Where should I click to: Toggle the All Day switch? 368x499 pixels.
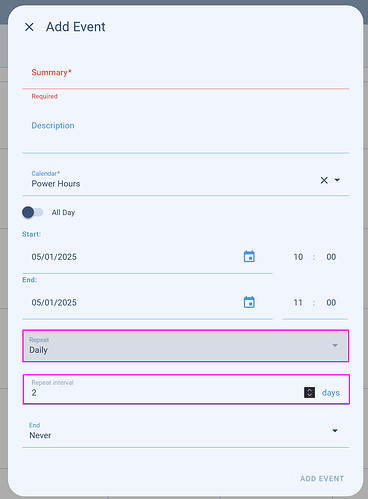tap(33, 212)
